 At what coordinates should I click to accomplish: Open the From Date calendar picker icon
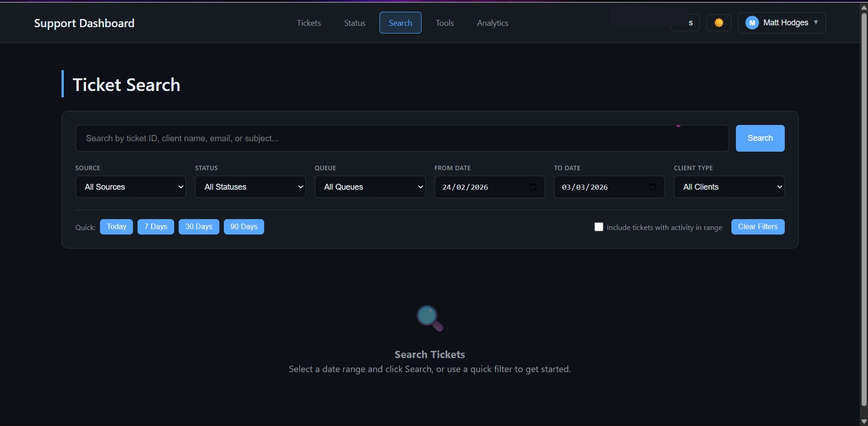click(533, 187)
